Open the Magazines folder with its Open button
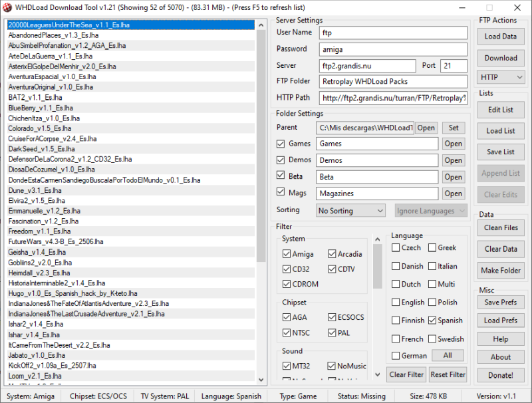 (x=454, y=194)
